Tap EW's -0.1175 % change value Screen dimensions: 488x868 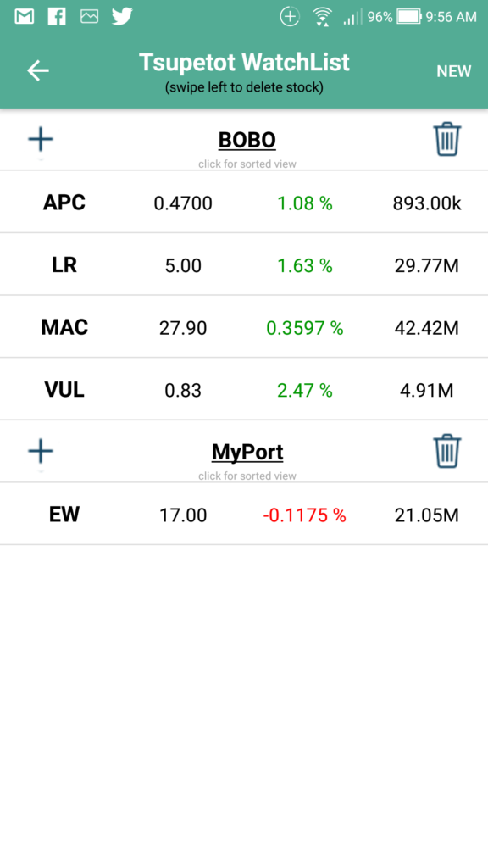(x=305, y=516)
